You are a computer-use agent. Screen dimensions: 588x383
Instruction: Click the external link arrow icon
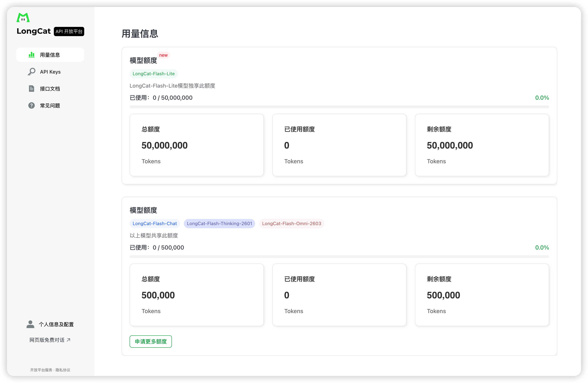coord(69,340)
